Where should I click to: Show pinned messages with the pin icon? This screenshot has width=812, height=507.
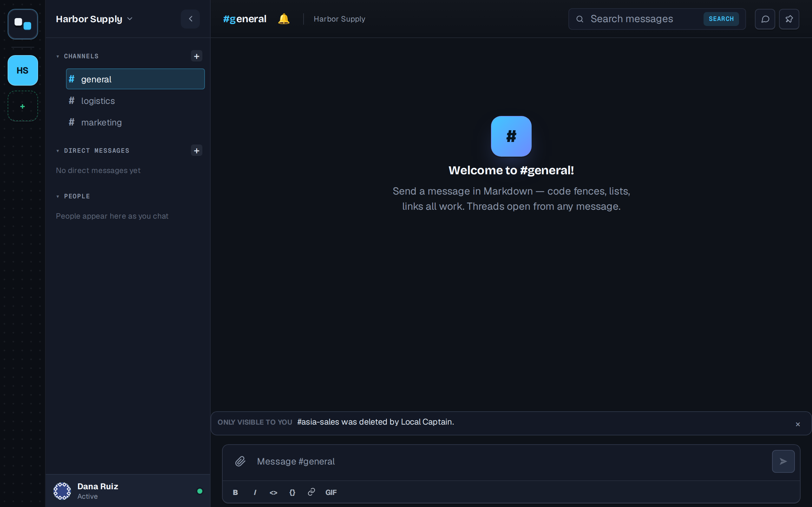coord(789,19)
